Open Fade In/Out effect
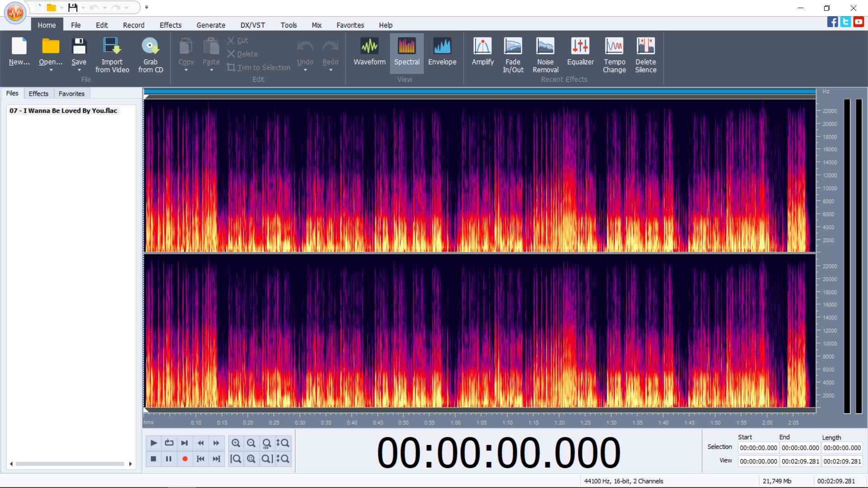This screenshot has height=488, width=868. 513,55
